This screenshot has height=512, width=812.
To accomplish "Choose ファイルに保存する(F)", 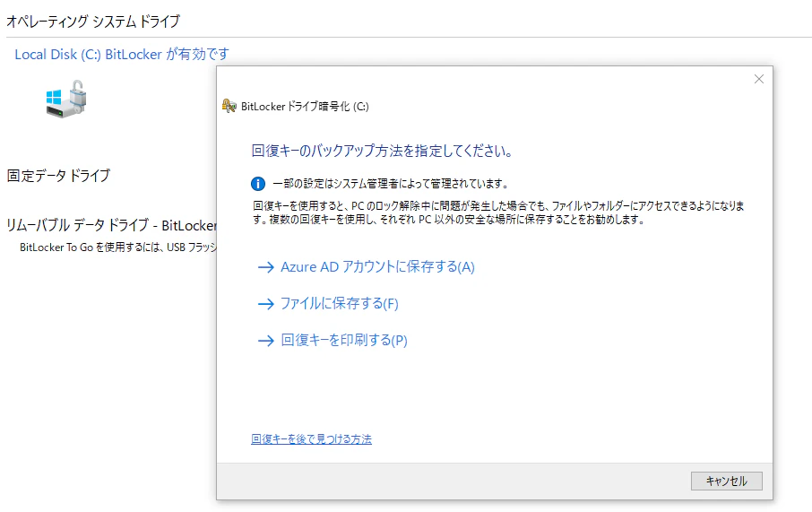I will coord(339,303).
